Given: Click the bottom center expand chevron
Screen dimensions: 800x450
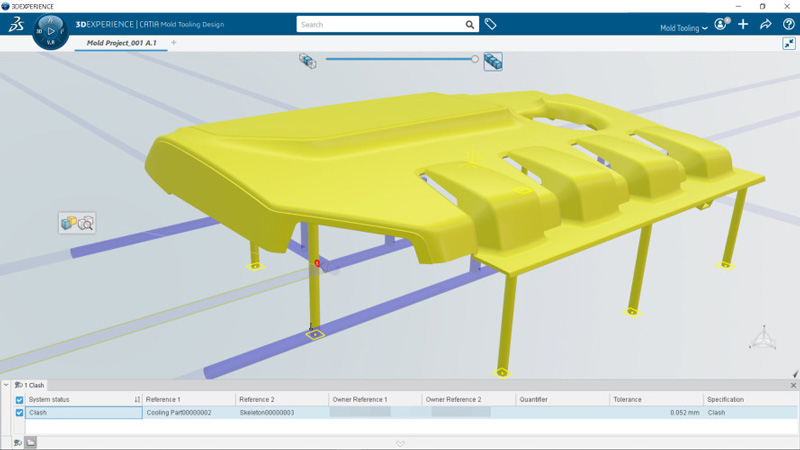Looking at the screenshot, I should pos(401,443).
